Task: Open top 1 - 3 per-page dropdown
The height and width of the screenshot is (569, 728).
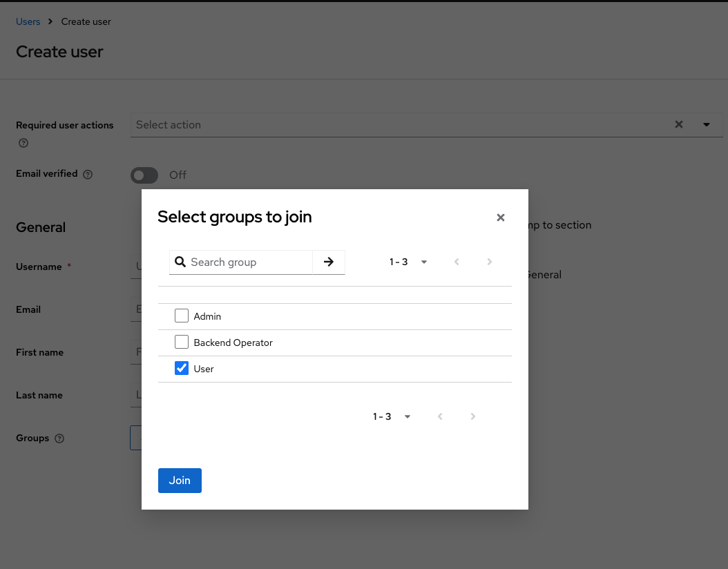Action: [x=408, y=262]
